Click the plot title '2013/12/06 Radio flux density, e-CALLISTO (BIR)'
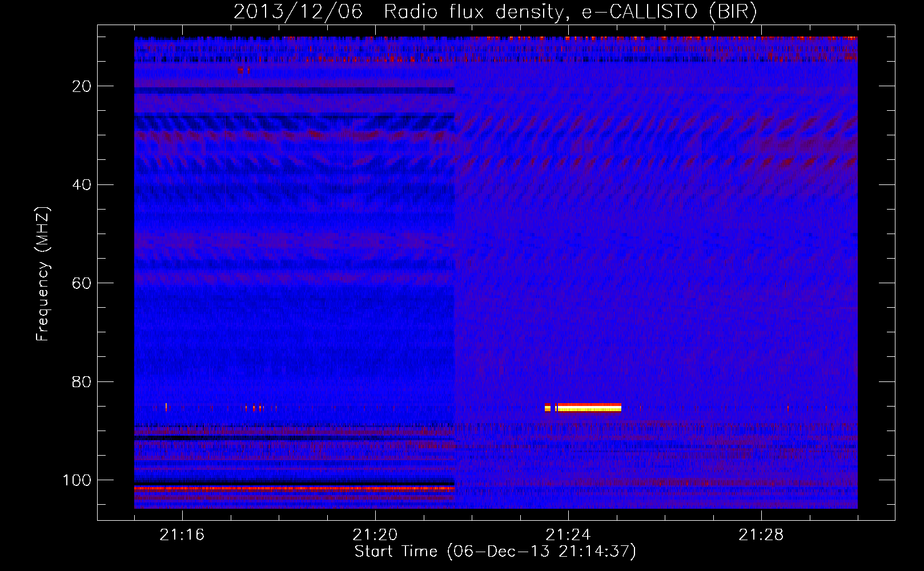Viewport: 924px width, 571px height. (x=495, y=12)
